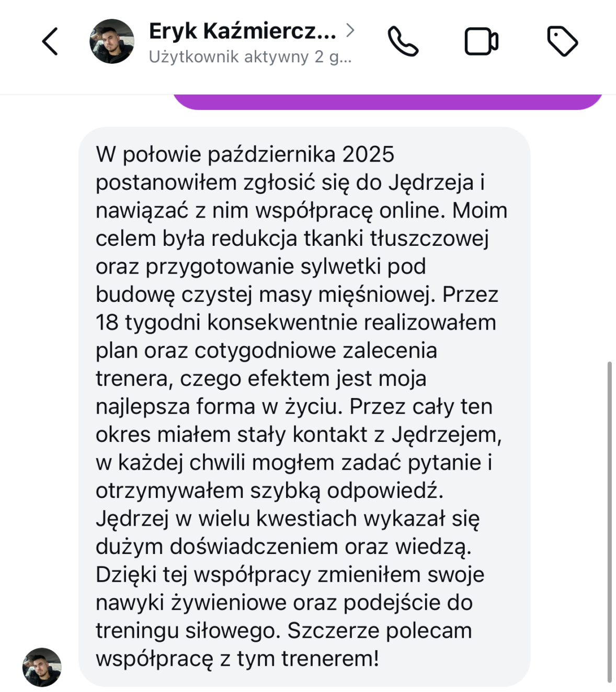Click the phrase "Szczerze polecam"

[x=380, y=631]
